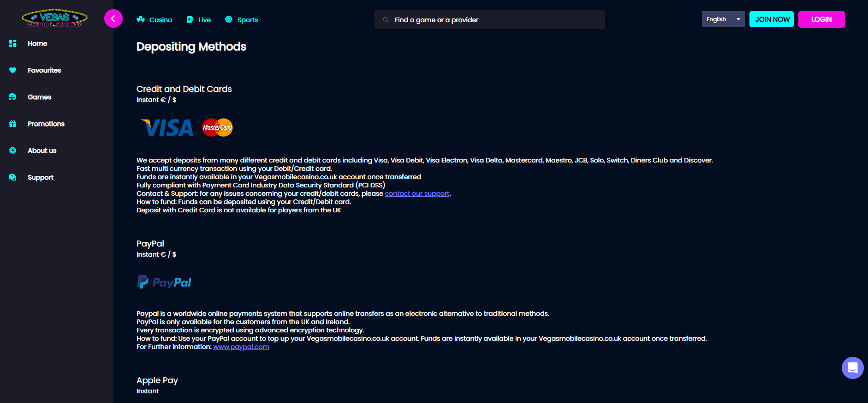Viewport: 868px width, 403px height.
Task: Click 'Paypal is a worldwide online payments' line
Action: pos(343,313)
